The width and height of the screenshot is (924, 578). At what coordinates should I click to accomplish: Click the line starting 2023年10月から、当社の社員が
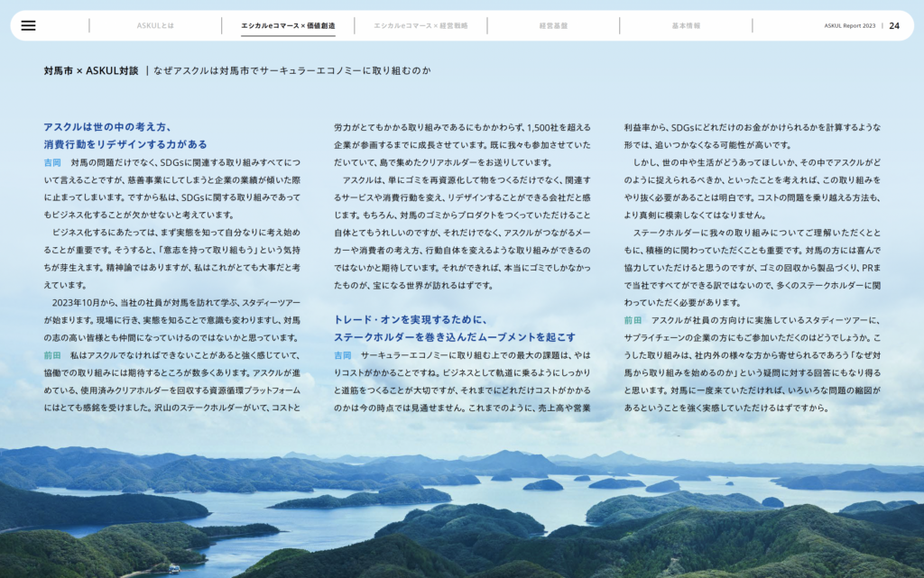click(176, 303)
